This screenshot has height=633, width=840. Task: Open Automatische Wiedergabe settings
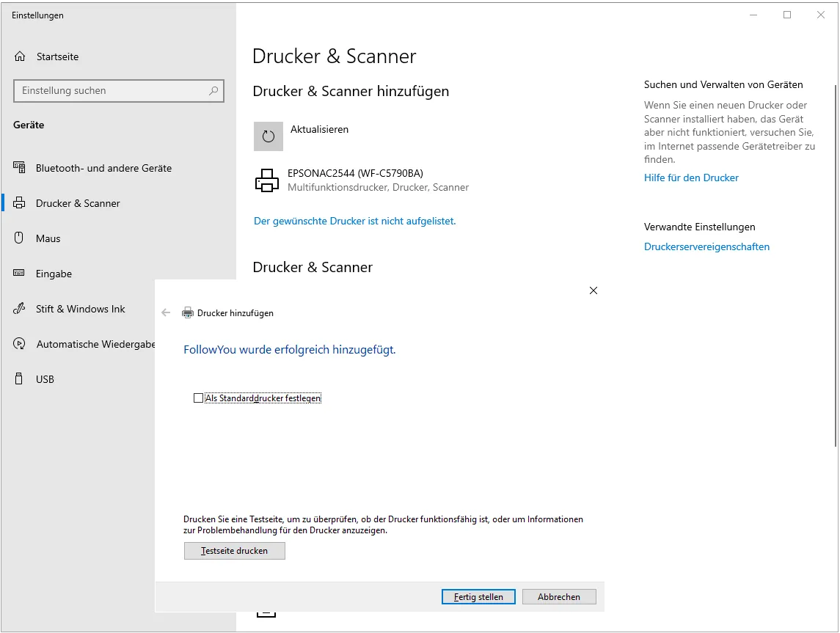(95, 344)
